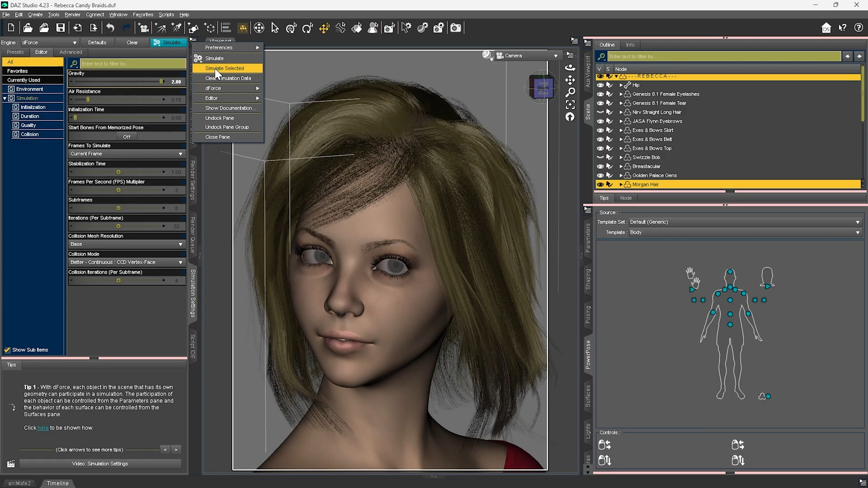Follow the 'here' link in the tip
868x488 pixels.
pyautogui.click(x=43, y=428)
